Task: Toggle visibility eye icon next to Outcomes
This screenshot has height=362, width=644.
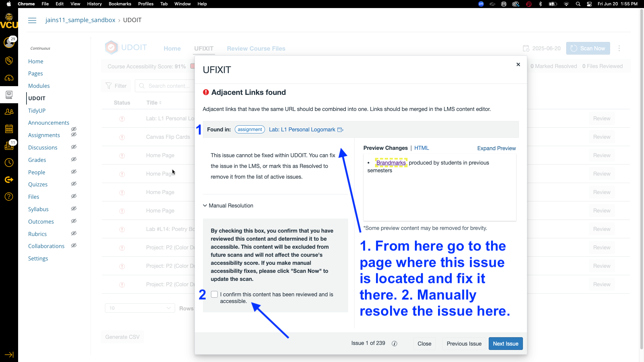Action: (x=74, y=221)
